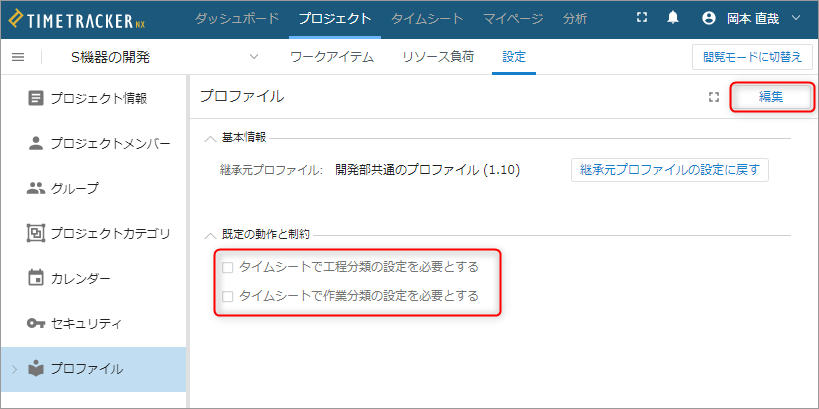Viewport: 819px width, 409px height.
Task: Open the 分析 menu
Action: (575, 19)
